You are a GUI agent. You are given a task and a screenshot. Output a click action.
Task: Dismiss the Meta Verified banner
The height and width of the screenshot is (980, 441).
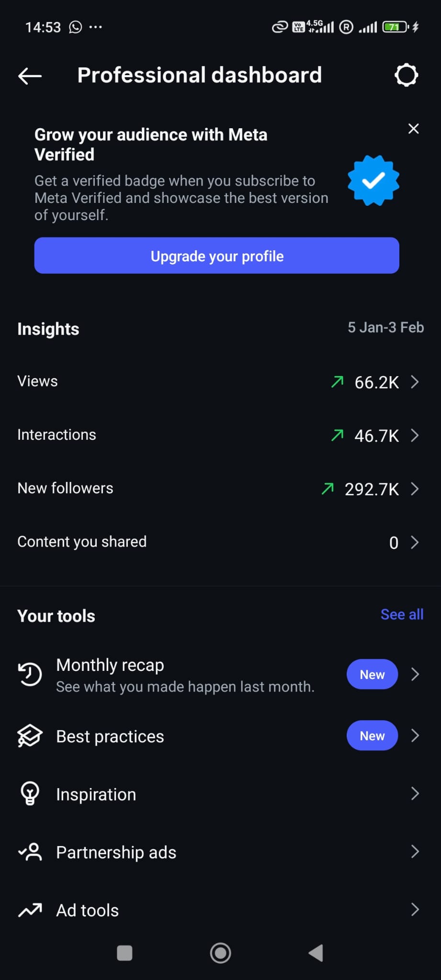click(x=413, y=129)
